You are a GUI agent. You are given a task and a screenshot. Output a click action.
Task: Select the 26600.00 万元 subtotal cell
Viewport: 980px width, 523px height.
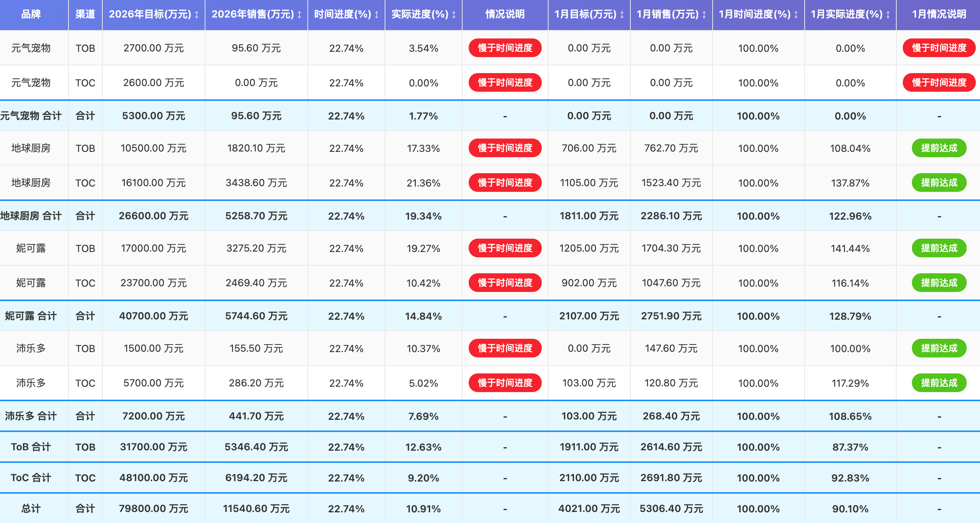pyautogui.click(x=154, y=216)
